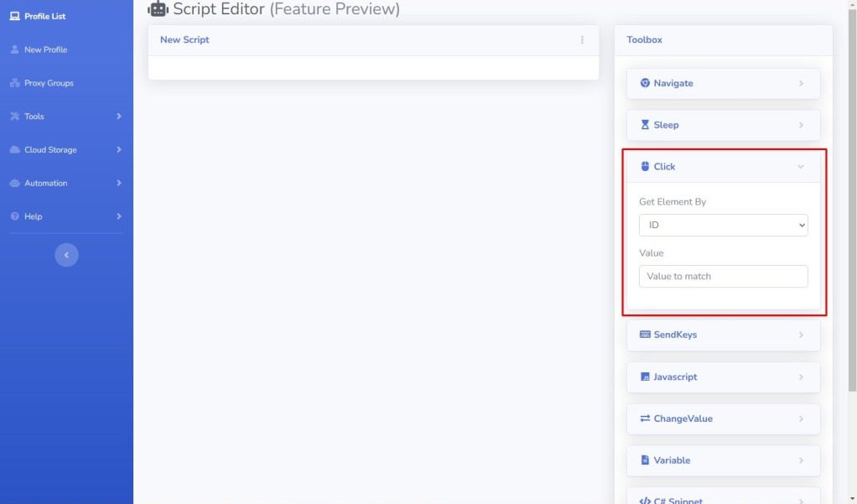This screenshot has height=504, width=857.
Task: Select the SendKeys toolbox label
Action: 675,335
